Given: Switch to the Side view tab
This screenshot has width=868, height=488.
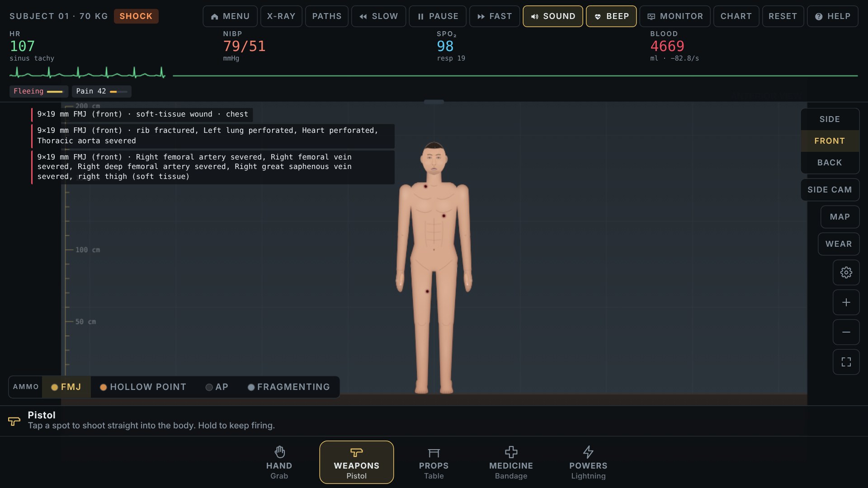Looking at the screenshot, I should click(830, 119).
